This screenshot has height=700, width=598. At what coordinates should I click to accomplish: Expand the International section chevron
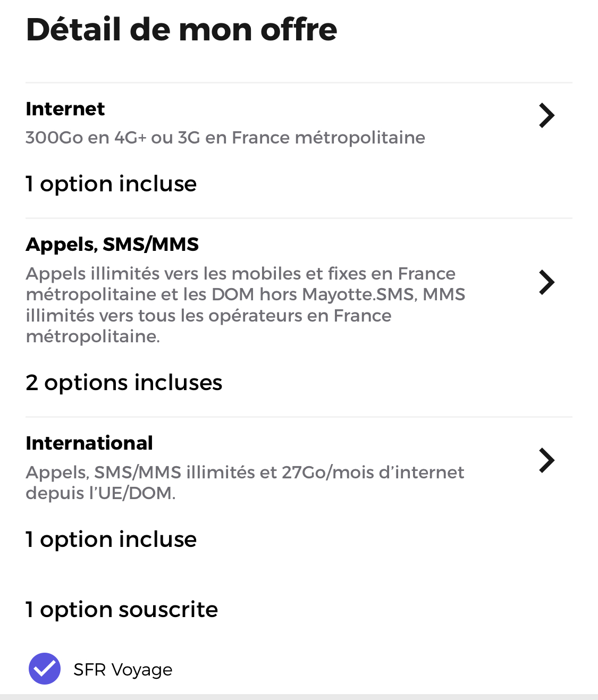546,460
